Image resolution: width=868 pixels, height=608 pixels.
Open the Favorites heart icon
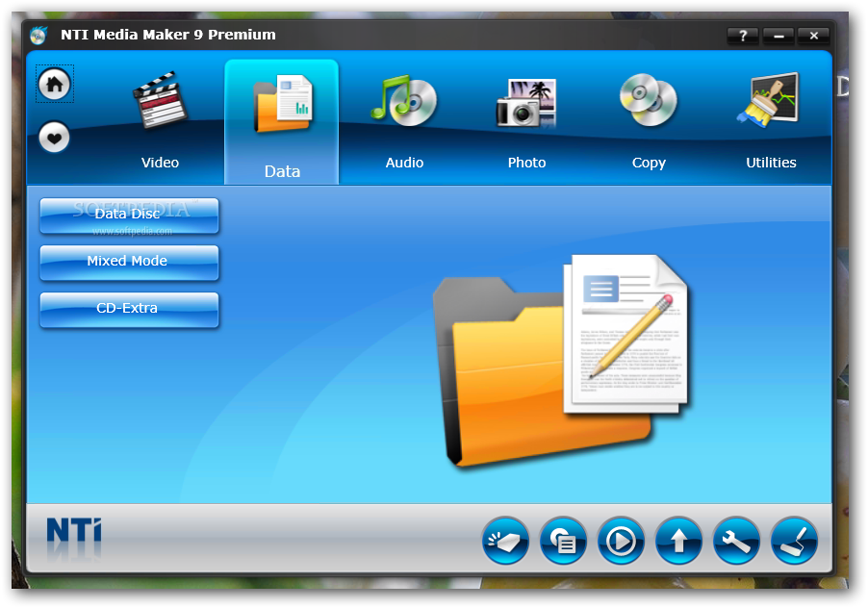54,138
